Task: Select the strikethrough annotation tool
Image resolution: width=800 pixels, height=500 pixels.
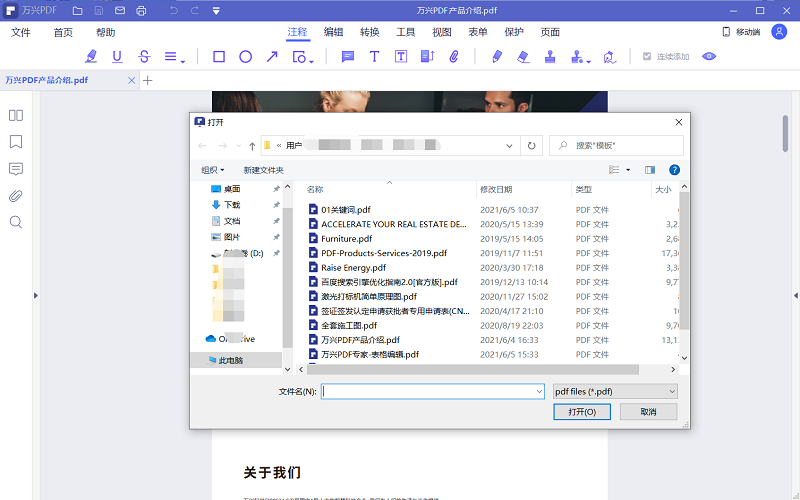Action: pos(144,57)
